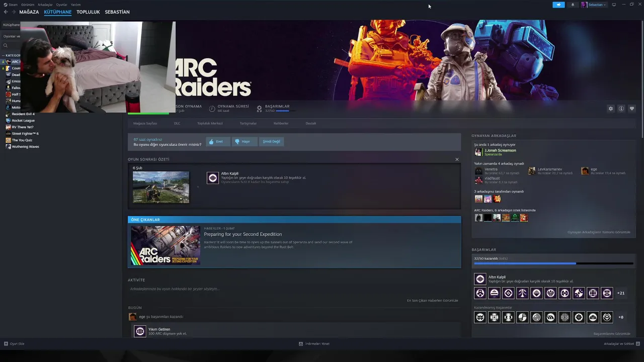Image resolution: width=644 pixels, height=362 pixels.
Task: Focus the activity comment input field
Action: [294, 289]
